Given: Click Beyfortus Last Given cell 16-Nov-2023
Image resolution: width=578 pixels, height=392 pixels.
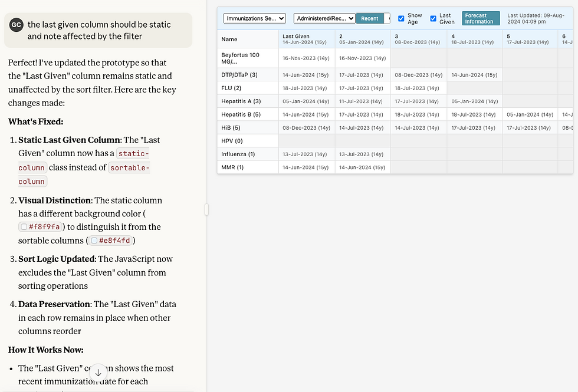Looking at the screenshot, I should [307, 58].
